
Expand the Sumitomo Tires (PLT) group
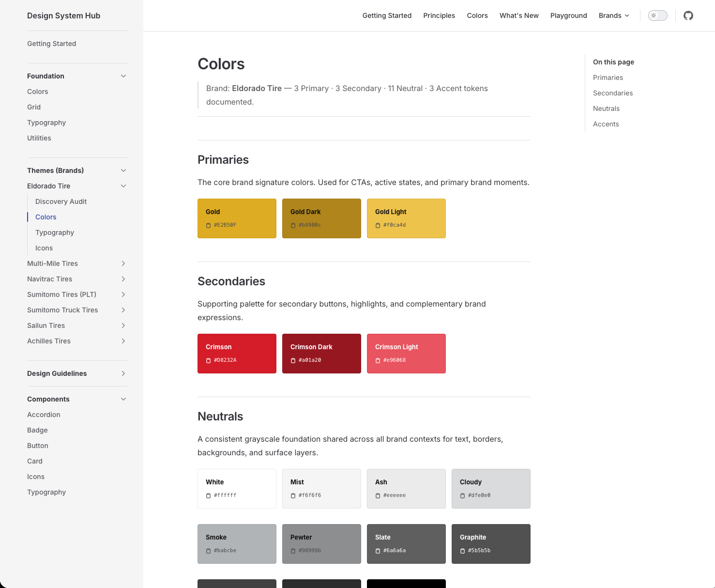click(123, 294)
